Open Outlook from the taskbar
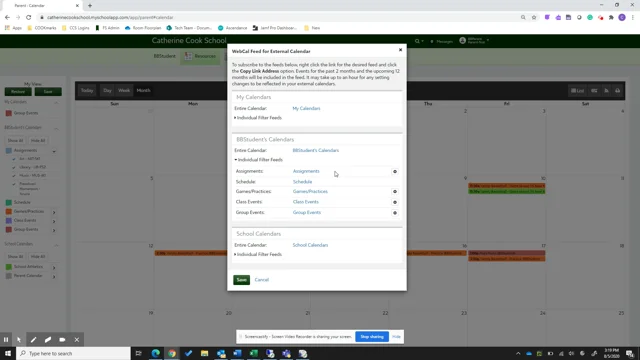The image size is (640, 360). [x=221, y=353]
